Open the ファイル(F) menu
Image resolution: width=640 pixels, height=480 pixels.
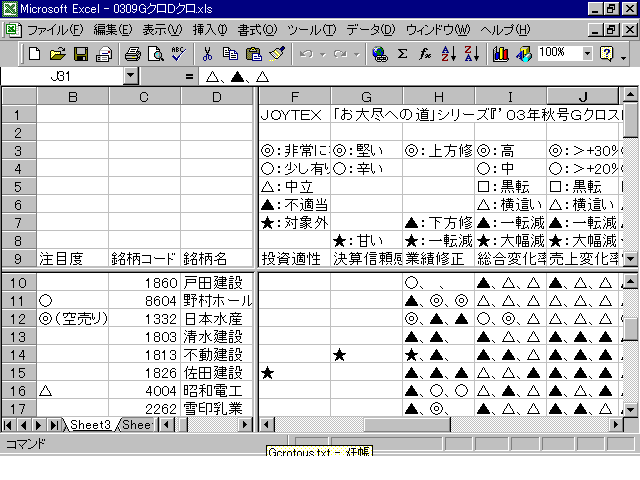click(55, 30)
